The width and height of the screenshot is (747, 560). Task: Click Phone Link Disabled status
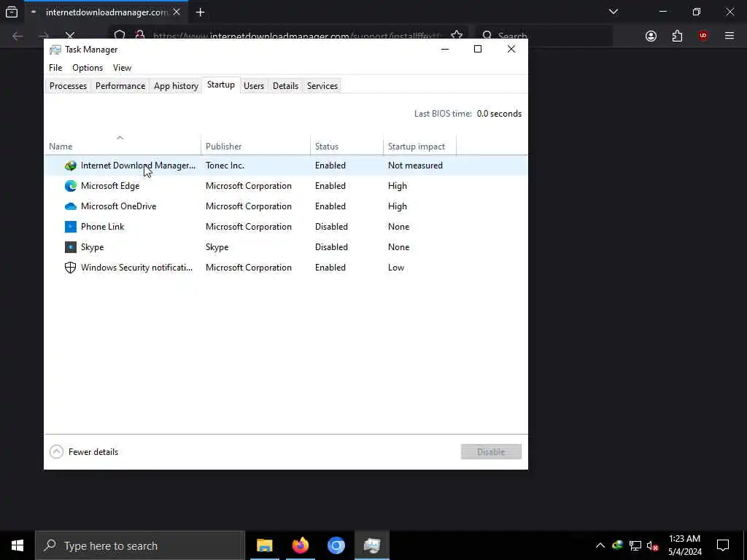pos(331,227)
